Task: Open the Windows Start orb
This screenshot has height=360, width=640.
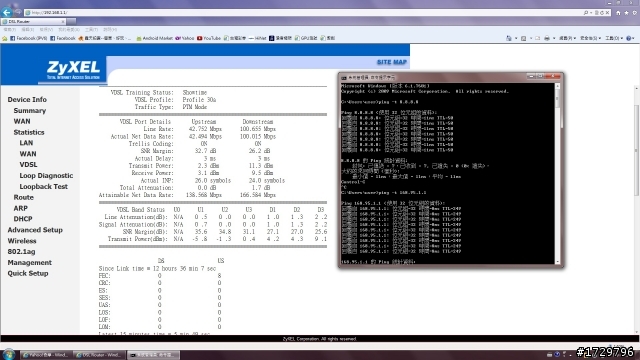Action: point(9,354)
